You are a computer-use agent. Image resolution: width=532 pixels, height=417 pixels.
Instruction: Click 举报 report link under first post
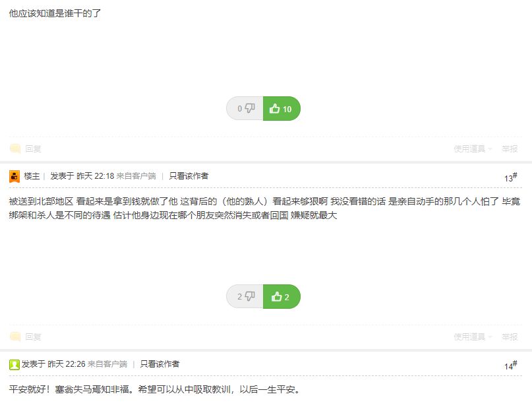(510, 148)
